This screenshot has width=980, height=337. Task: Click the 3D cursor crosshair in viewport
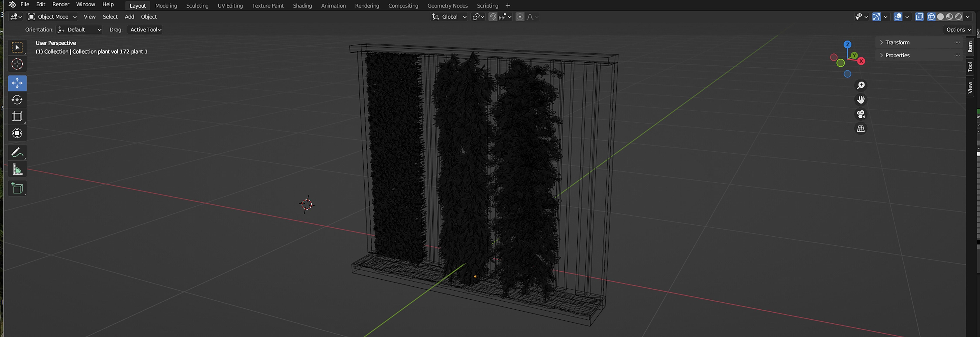307,204
